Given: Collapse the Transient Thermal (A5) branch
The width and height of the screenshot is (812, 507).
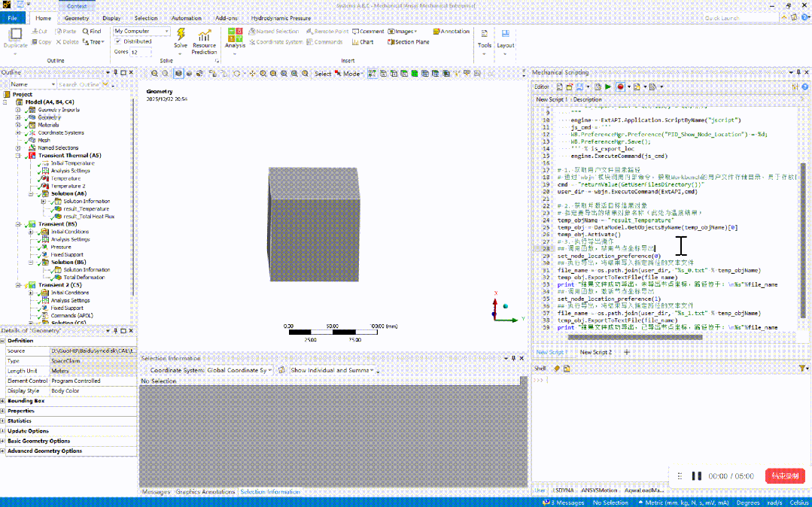Looking at the screenshot, I should (18, 156).
